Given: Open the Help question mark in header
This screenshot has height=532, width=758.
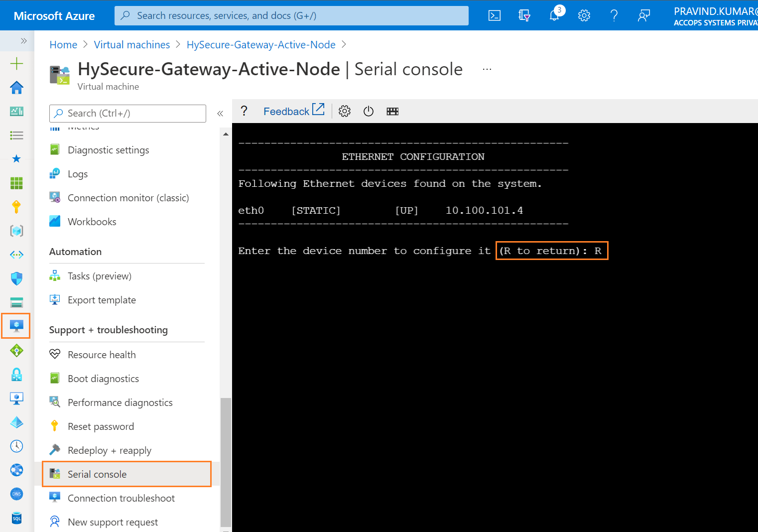Looking at the screenshot, I should (x=614, y=15).
